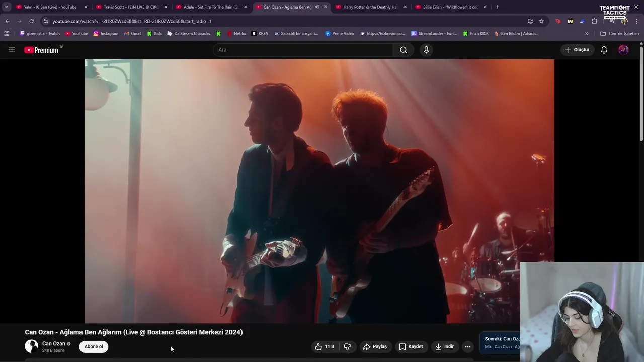This screenshot has height=362, width=644.
Task: Share the video via Paylaş
Action: click(375, 346)
